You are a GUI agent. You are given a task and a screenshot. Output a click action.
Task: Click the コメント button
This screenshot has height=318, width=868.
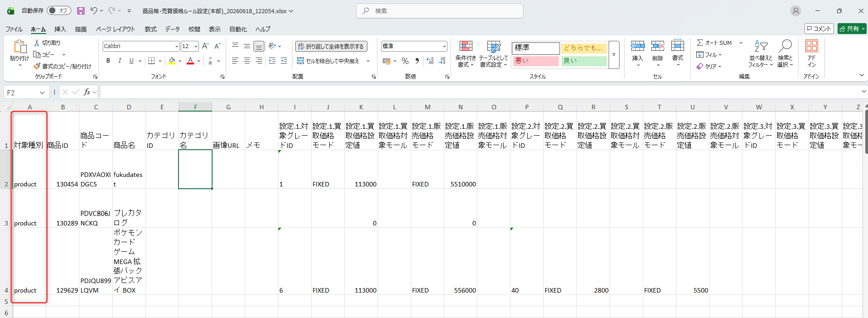[819, 29]
